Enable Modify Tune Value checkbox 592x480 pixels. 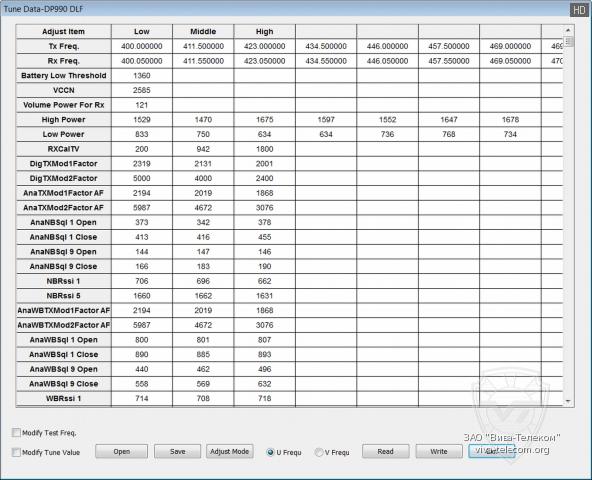(x=16, y=452)
